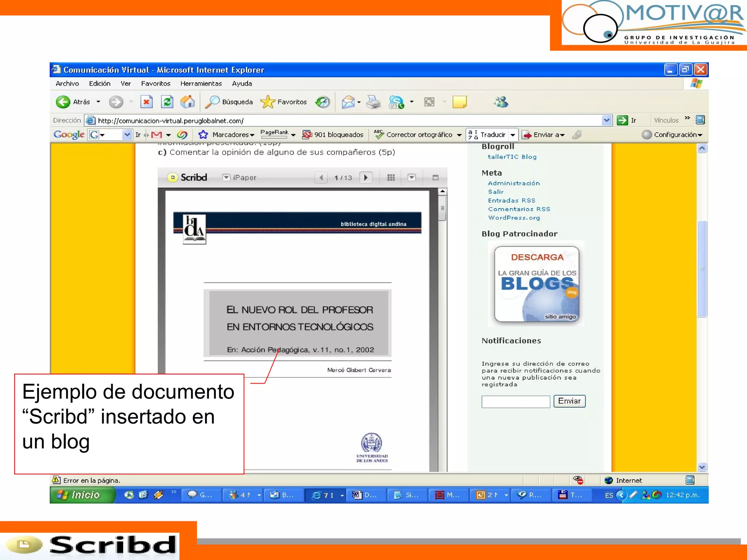The image size is (747, 560).
Task: Click the notification email input field
Action: click(x=516, y=401)
